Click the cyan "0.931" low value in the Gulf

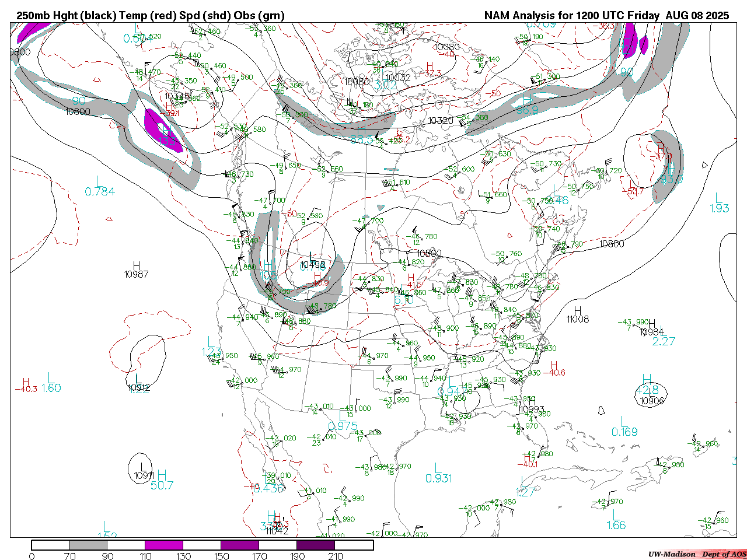[x=439, y=478]
